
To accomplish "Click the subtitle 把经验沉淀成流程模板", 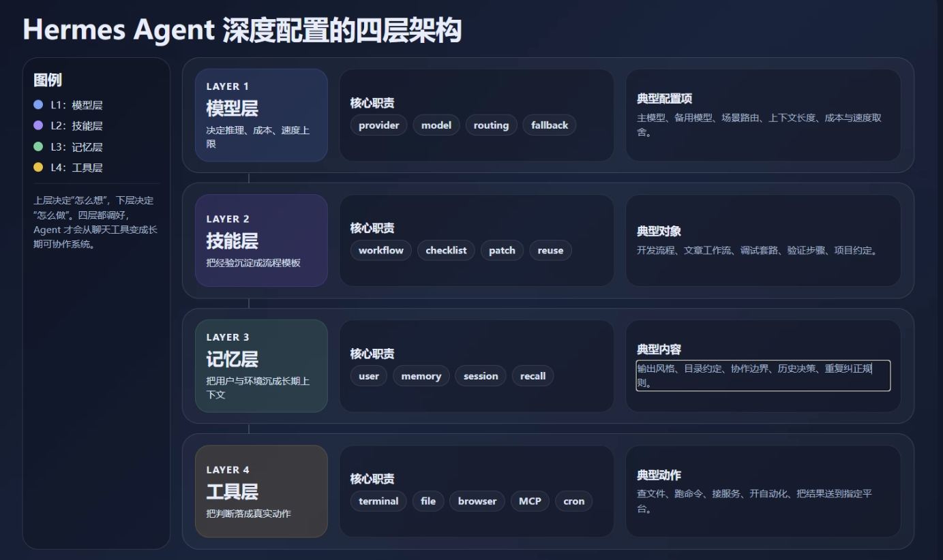I will click(x=254, y=262).
